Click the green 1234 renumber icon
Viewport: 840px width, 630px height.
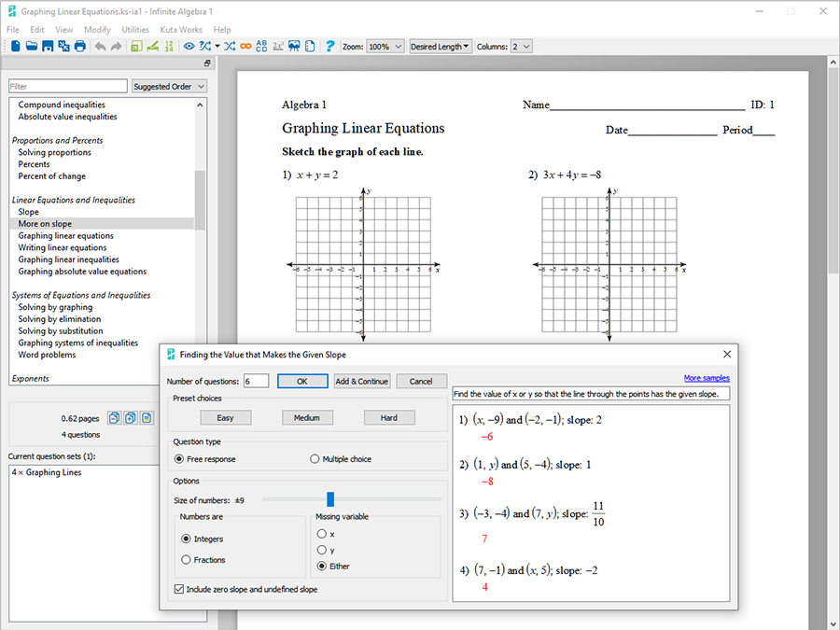(169, 47)
